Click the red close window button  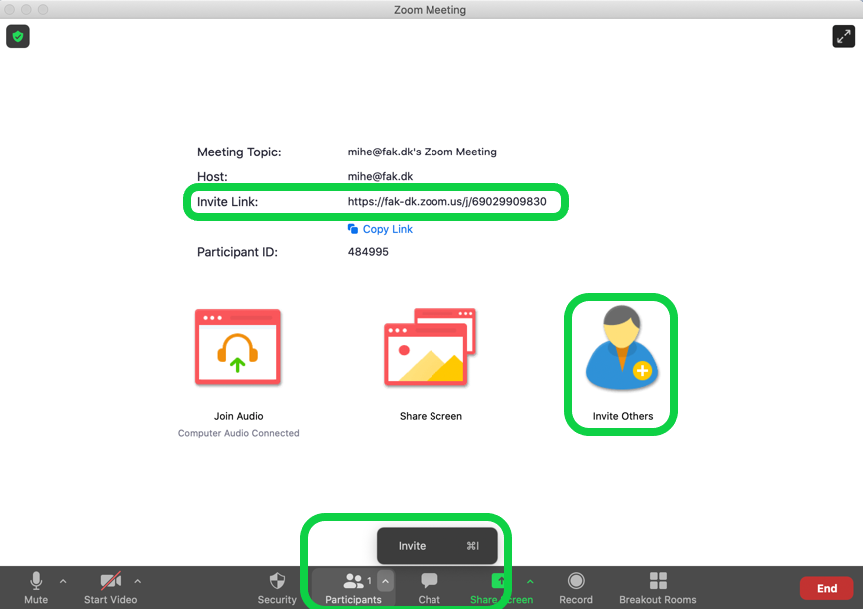tap(9, 9)
